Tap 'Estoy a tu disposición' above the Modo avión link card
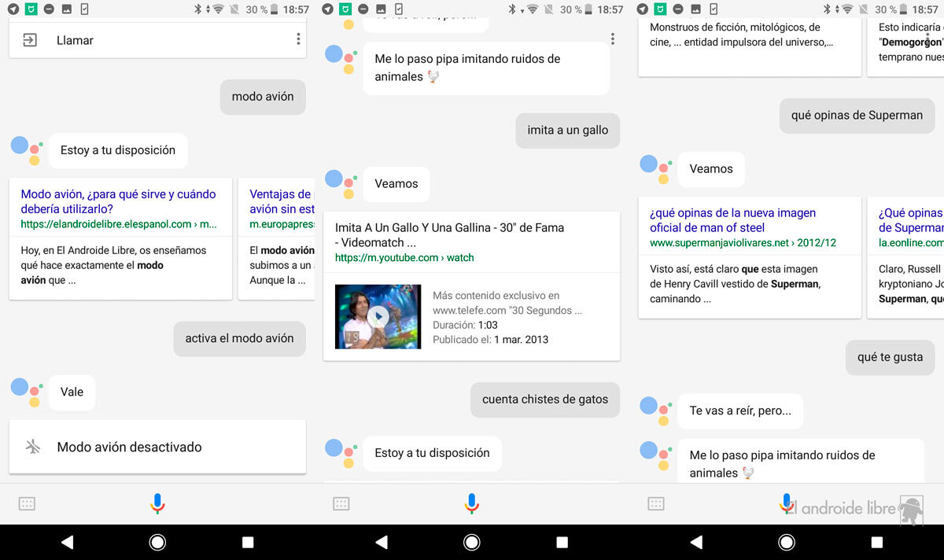944x560 pixels. pos(118,150)
